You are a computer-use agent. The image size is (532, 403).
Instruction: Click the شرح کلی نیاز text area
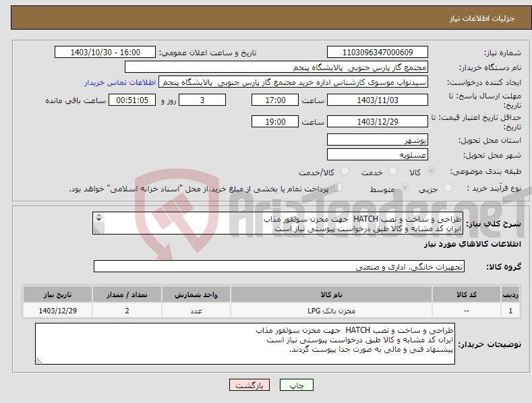[278, 223]
